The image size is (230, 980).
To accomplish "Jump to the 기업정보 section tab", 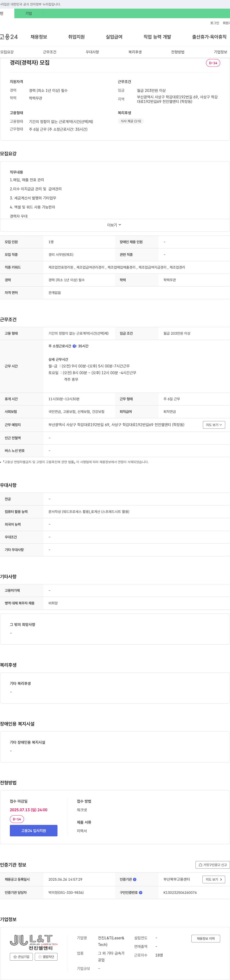I will coord(220,52).
